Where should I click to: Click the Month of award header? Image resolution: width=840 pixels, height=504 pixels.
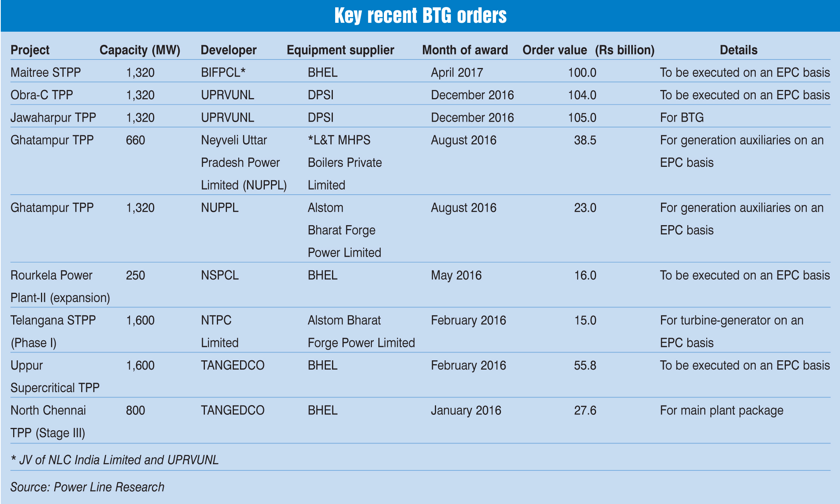click(465, 50)
